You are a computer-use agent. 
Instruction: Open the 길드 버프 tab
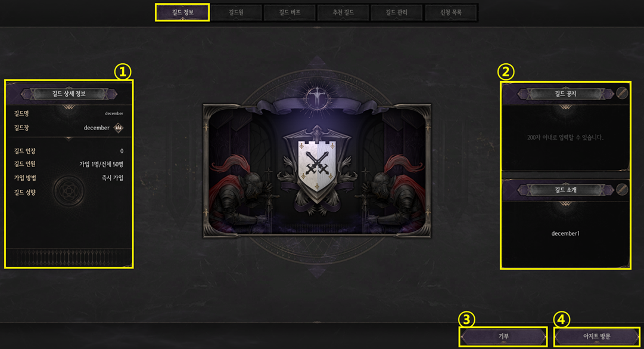pos(290,13)
